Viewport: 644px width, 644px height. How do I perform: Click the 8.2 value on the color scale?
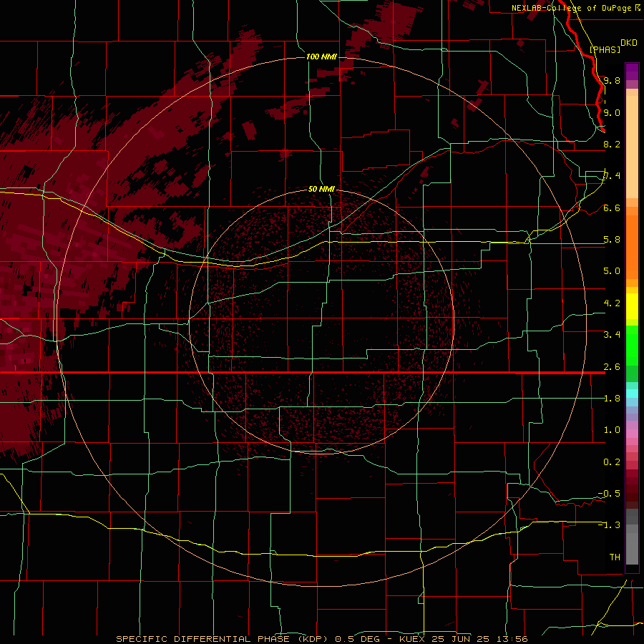[612, 144]
